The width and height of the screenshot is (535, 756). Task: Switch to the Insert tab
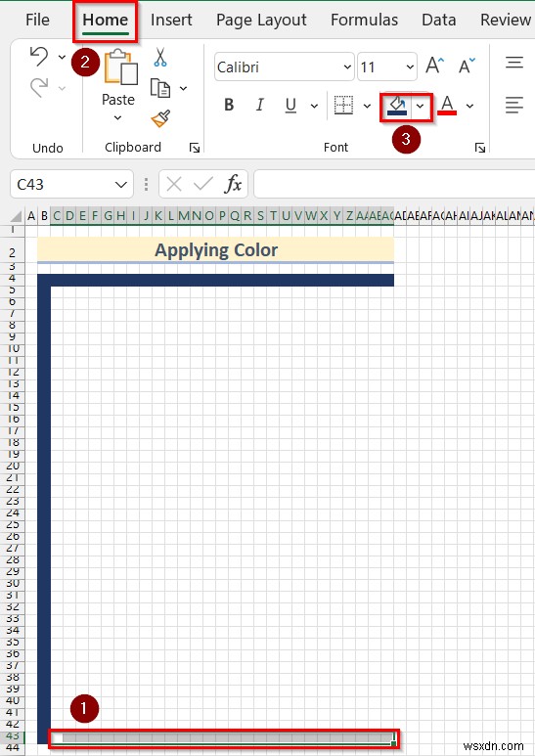tap(171, 20)
